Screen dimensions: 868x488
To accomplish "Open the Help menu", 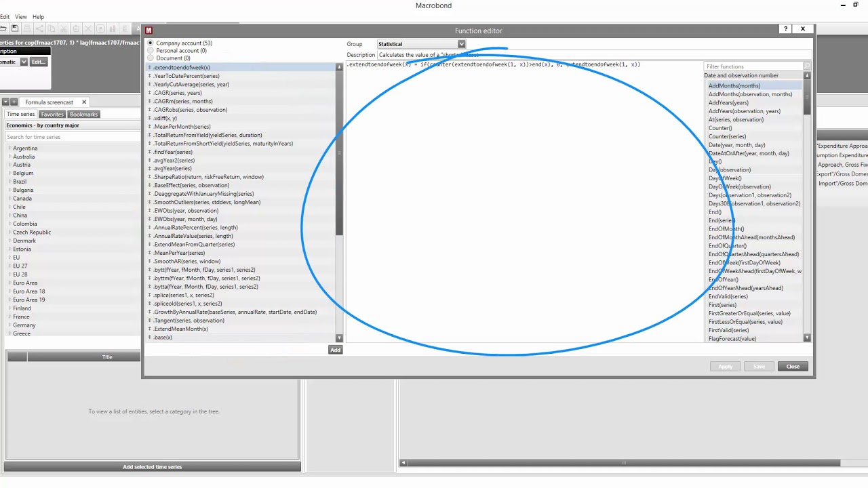I will [38, 17].
